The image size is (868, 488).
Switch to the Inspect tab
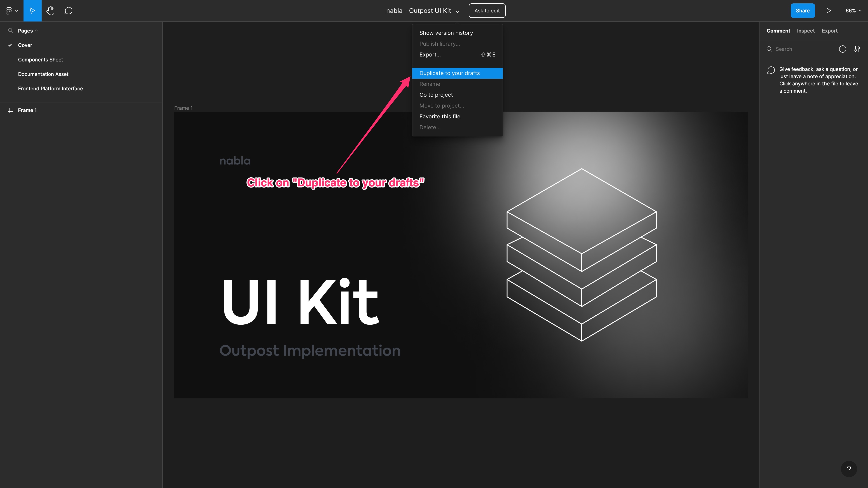pyautogui.click(x=806, y=31)
